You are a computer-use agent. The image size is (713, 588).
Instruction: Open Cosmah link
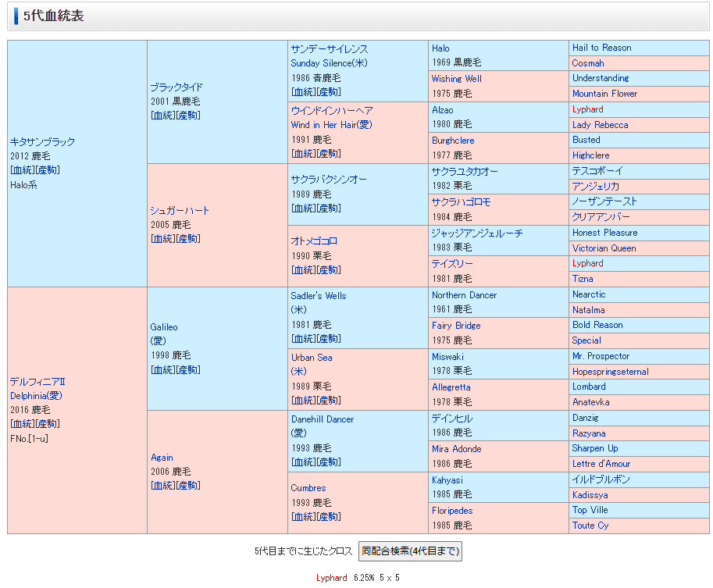point(588,63)
